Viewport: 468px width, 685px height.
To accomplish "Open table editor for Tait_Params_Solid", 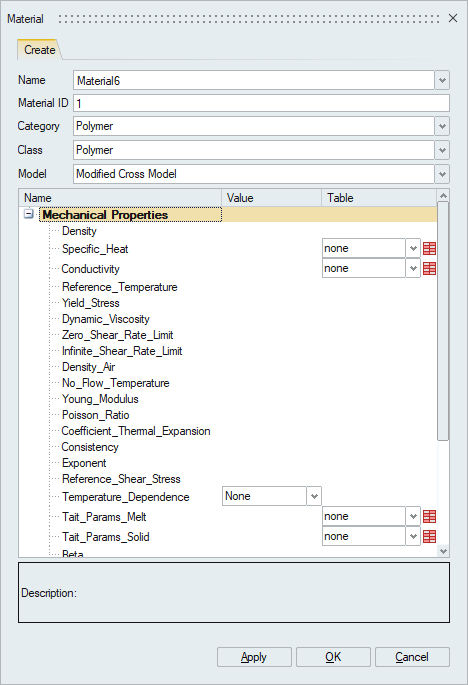I will pyautogui.click(x=430, y=536).
